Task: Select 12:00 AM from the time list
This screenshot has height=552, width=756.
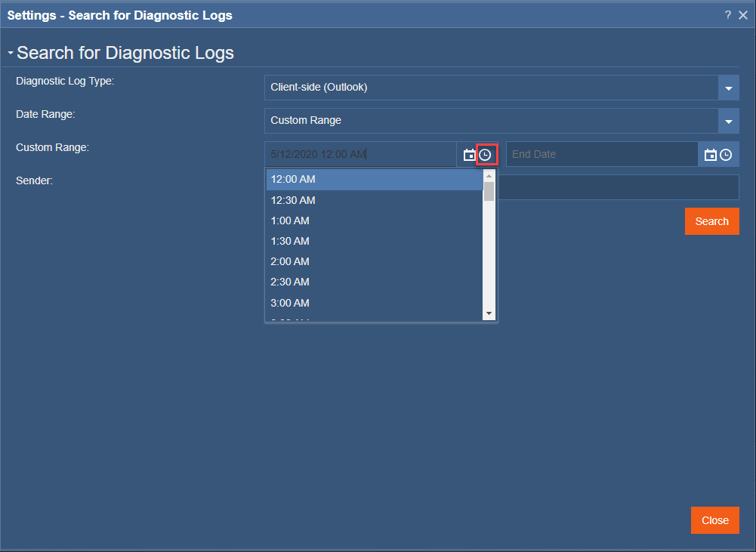Action: click(340, 179)
